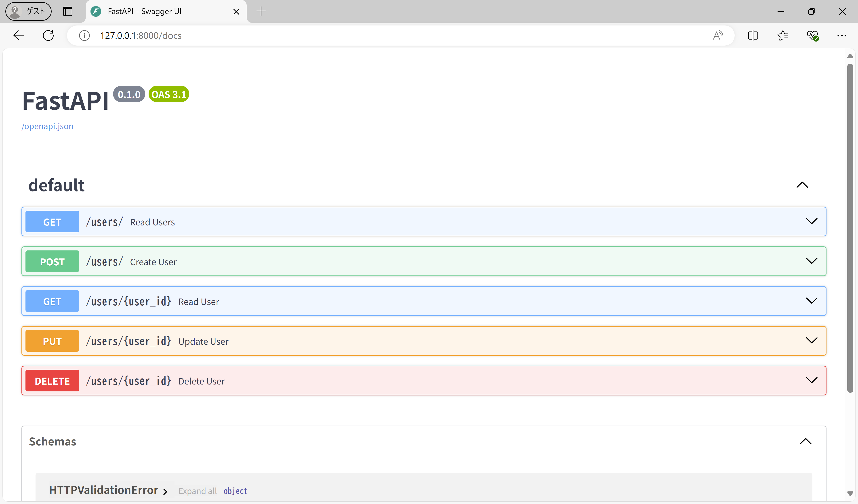Activate the Read Aloud icon
The image size is (858, 504).
pyautogui.click(x=718, y=36)
